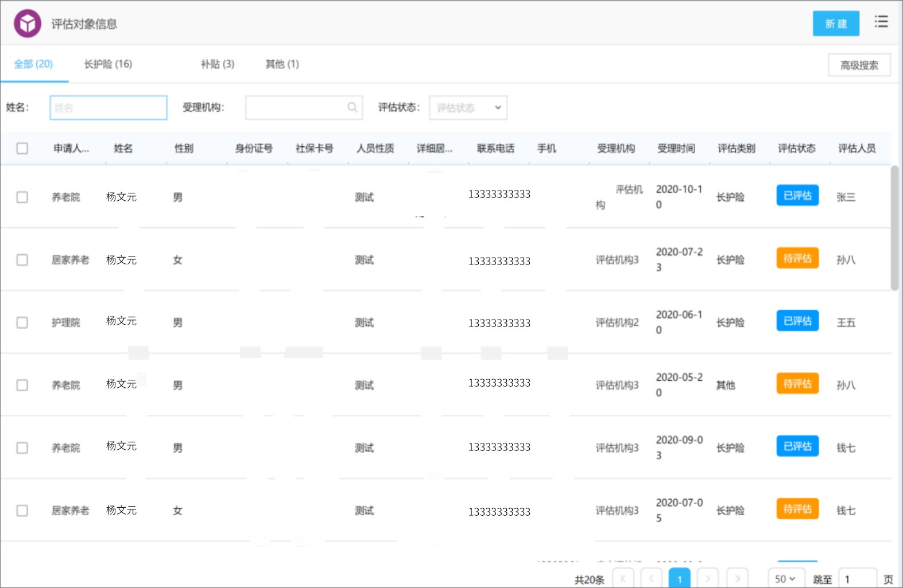Select page number 1 in pagination
This screenshot has width=903, height=588.
(x=680, y=578)
